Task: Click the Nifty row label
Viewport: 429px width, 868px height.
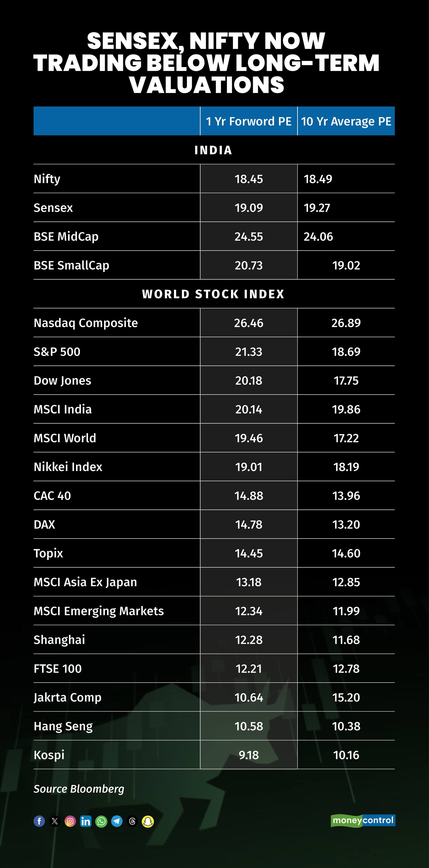Action: coord(47,179)
